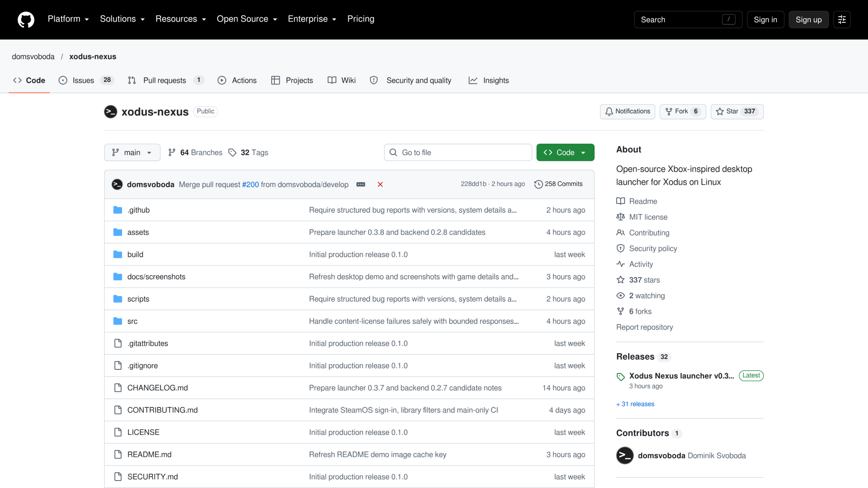Open the .github folder
Viewport: 868px width, 488px height.
pyautogui.click(x=139, y=210)
